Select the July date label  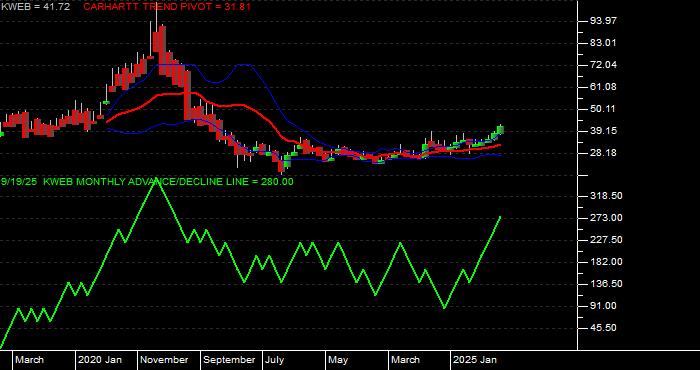(275, 360)
